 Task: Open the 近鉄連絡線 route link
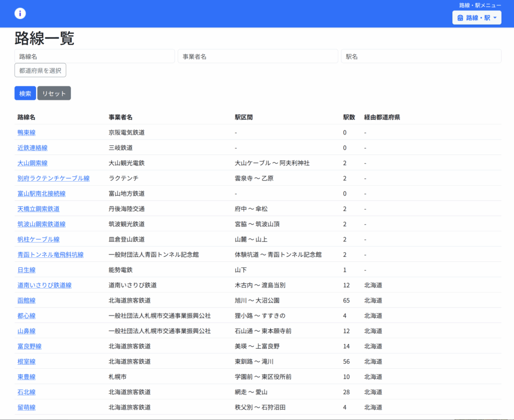click(x=33, y=148)
